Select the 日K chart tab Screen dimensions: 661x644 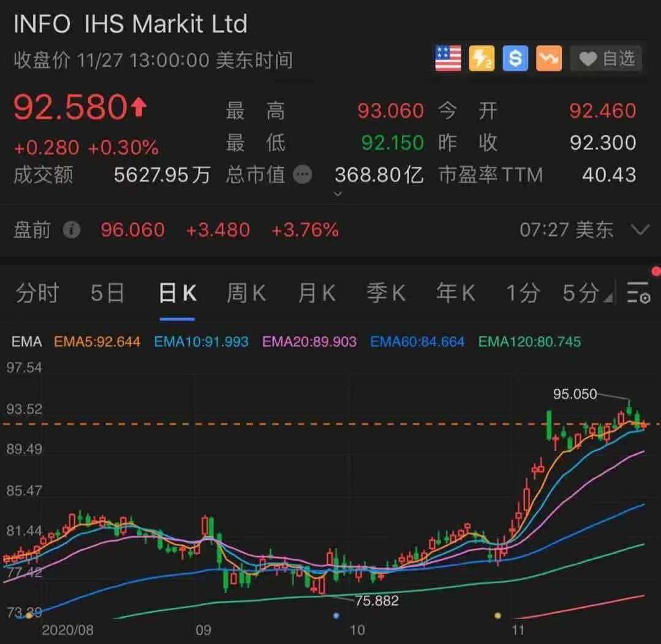click(178, 293)
